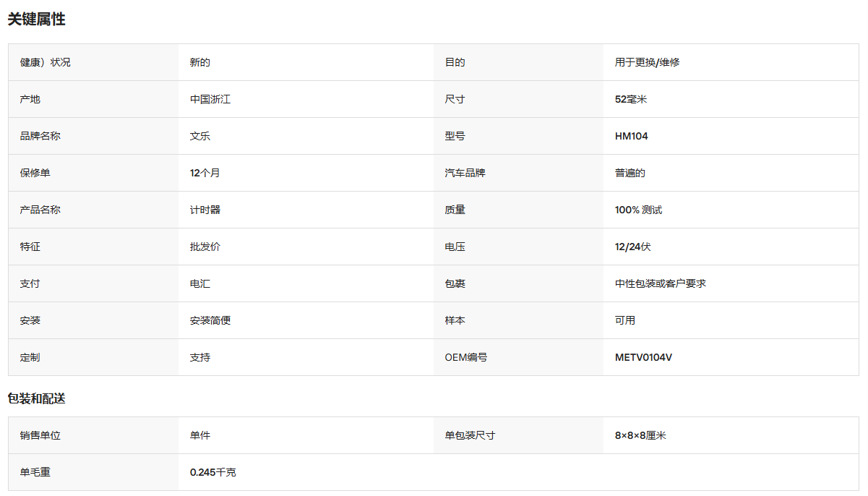Select the "包裹" label cell

pyautogui.click(x=518, y=283)
